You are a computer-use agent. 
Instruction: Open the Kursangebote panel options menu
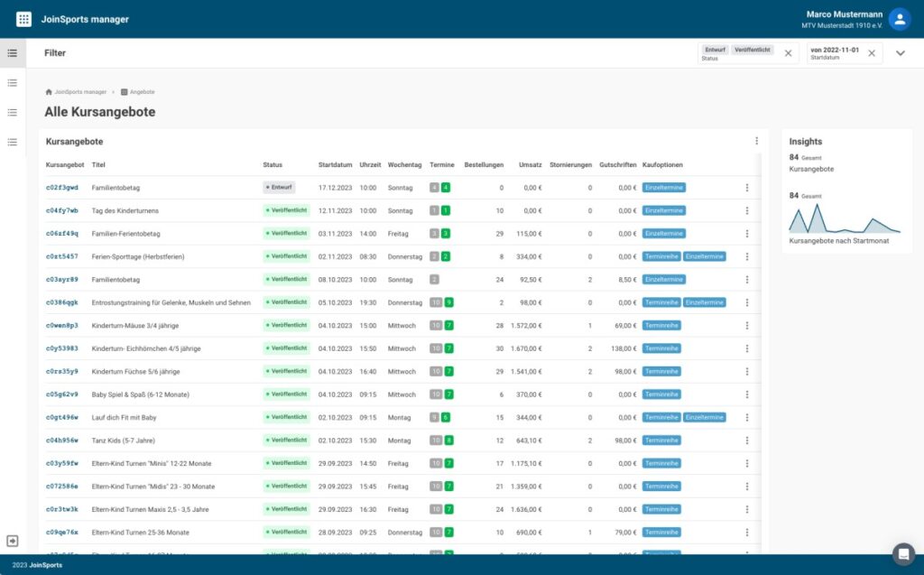click(x=756, y=142)
